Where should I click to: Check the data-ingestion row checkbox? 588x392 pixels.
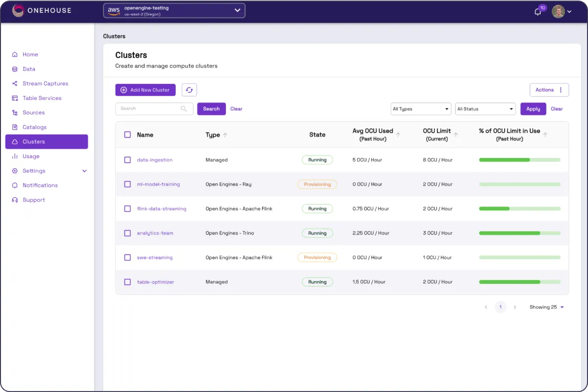127,160
